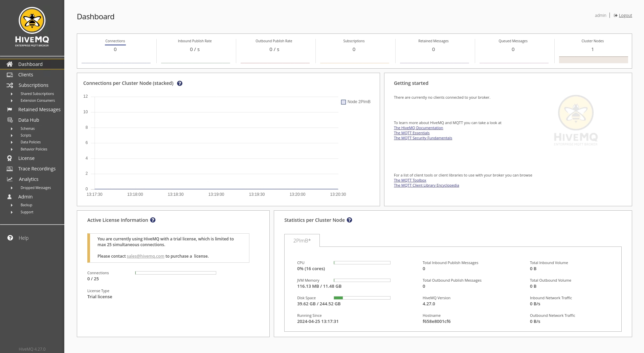Click the Analytics chart icon
644x353 pixels.
pyautogui.click(x=10, y=179)
